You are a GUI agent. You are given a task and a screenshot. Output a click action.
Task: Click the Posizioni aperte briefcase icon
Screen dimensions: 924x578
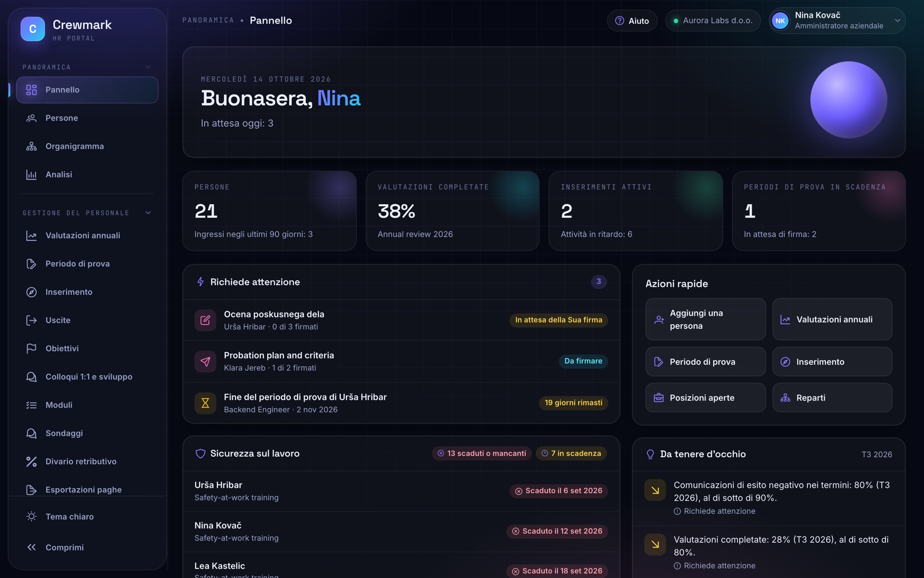tap(659, 398)
